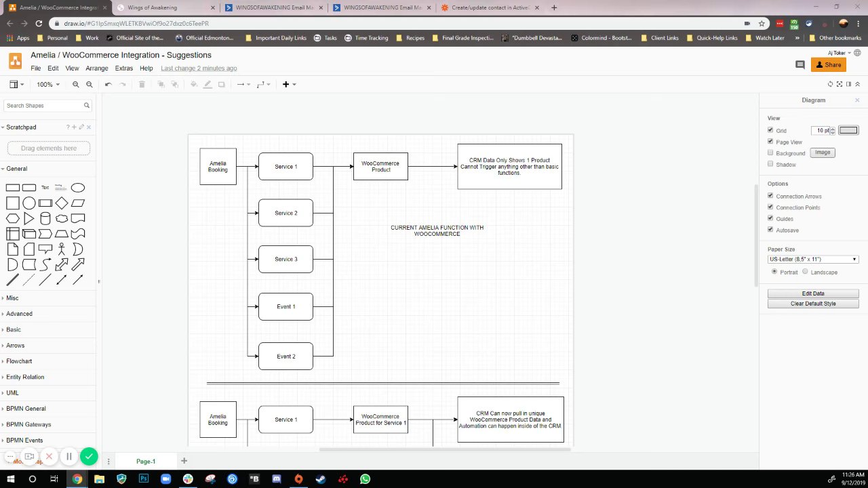Open the comments speech bubble icon
Viewport: 868px width, 488px height.
click(800, 65)
